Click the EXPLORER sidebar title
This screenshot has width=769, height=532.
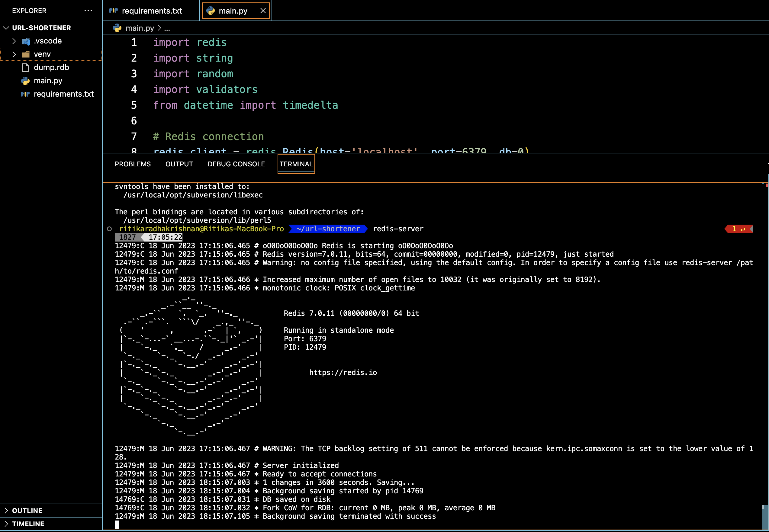[x=29, y=11]
